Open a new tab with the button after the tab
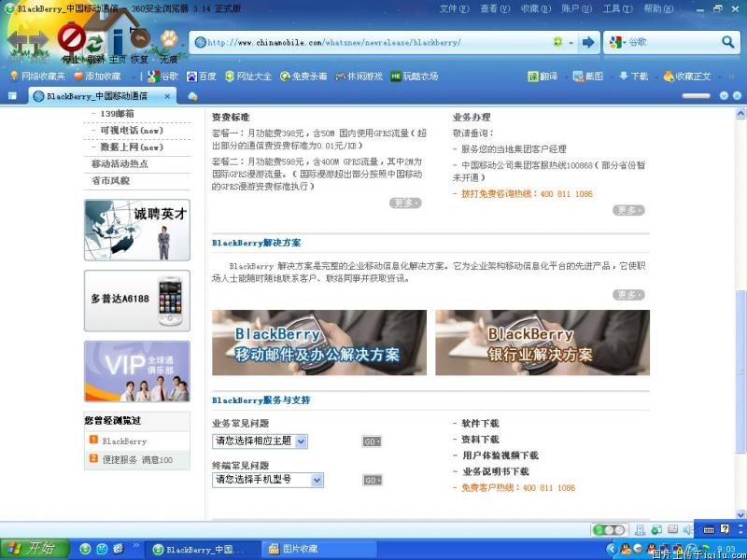Screen dimensions: 747x560 click(192, 97)
